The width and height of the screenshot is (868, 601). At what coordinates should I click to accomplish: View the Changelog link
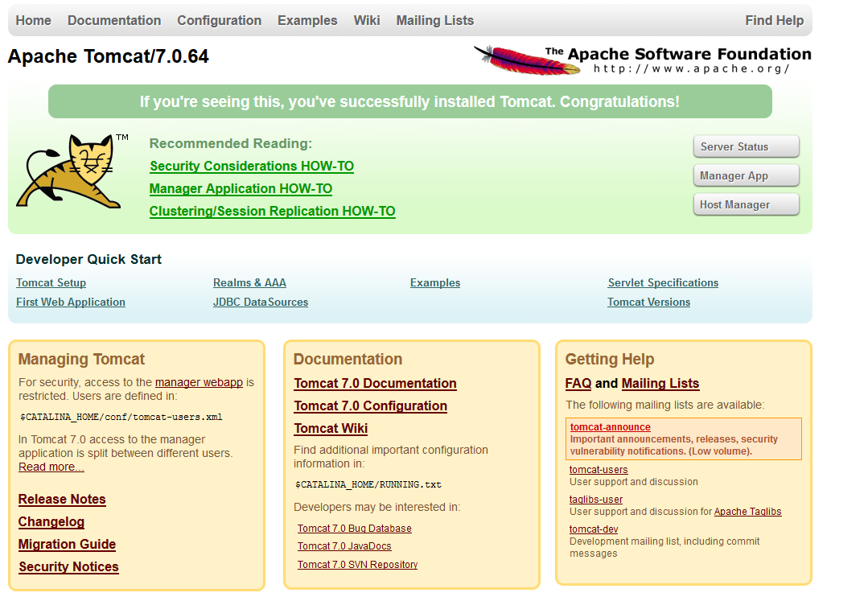[51, 522]
